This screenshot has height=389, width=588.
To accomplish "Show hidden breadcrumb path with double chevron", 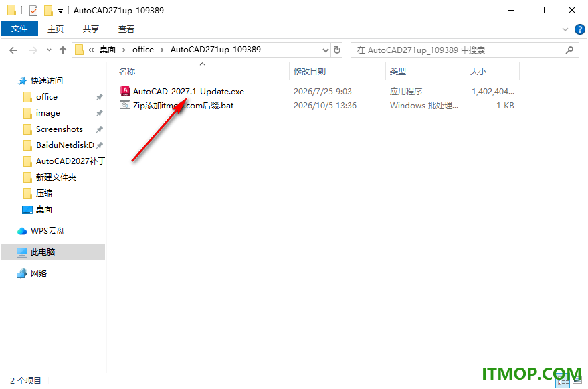I will tap(91, 50).
